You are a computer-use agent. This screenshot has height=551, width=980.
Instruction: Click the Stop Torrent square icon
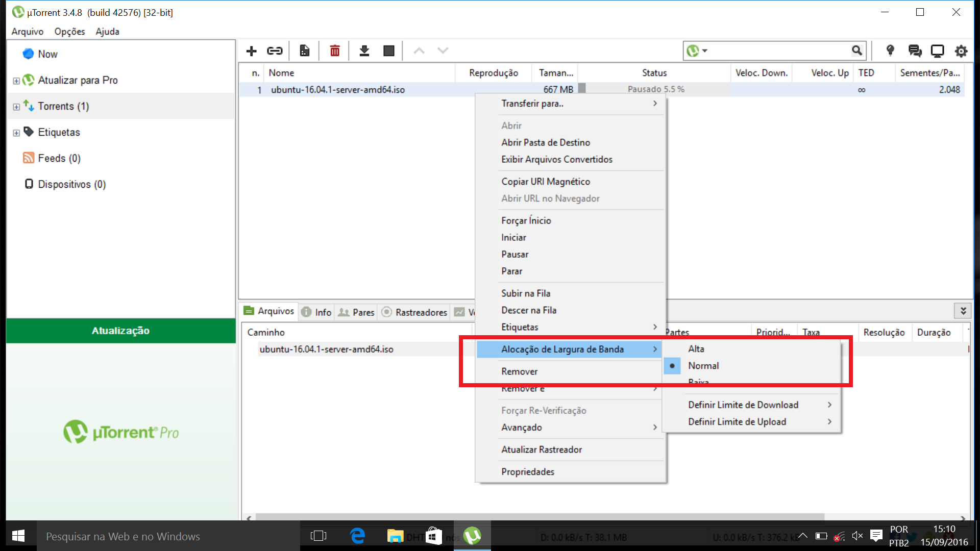389,51
